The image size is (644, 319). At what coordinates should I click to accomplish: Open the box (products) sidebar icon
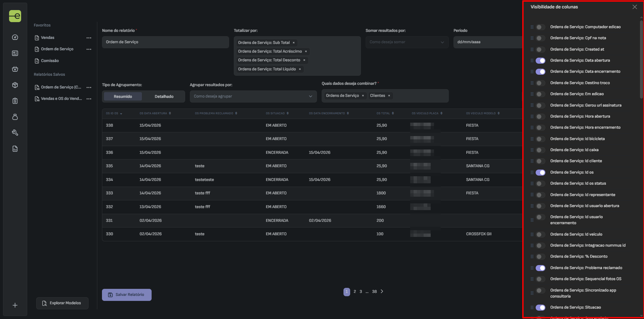coord(15,85)
